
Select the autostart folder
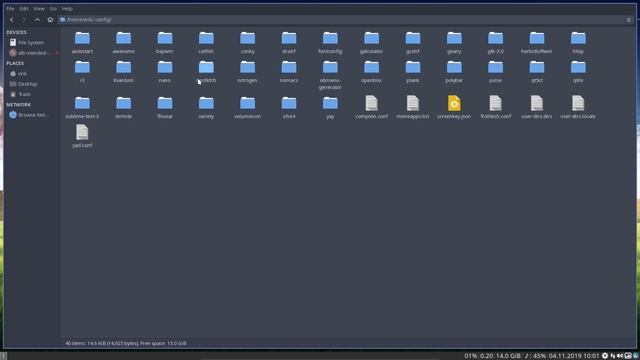pyautogui.click(x=82, y=42)
